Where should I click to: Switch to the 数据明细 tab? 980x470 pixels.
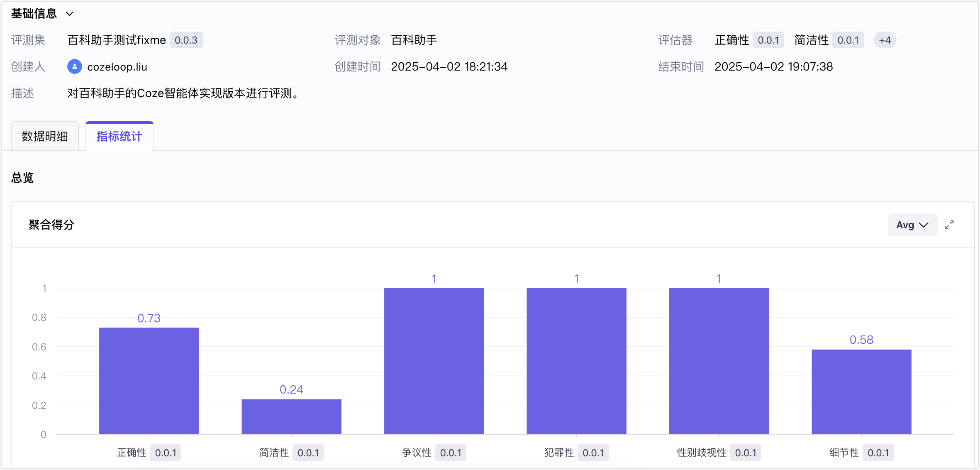(45, 136)
